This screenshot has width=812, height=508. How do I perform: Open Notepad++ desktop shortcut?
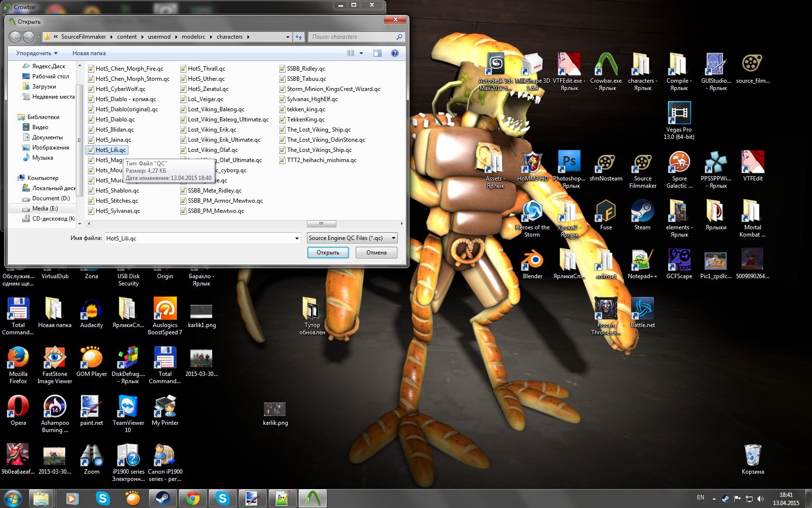click(642, 264)
